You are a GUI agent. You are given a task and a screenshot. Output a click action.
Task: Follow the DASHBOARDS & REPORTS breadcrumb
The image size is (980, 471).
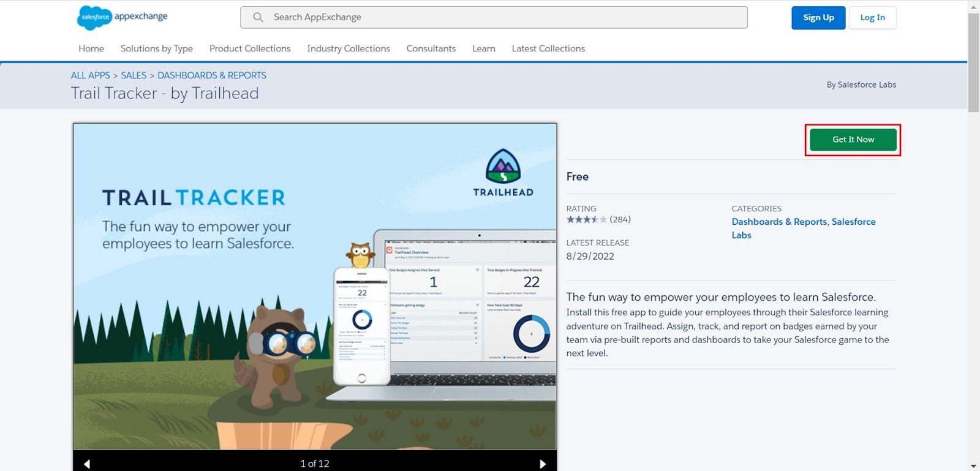(x=212, y=75)
